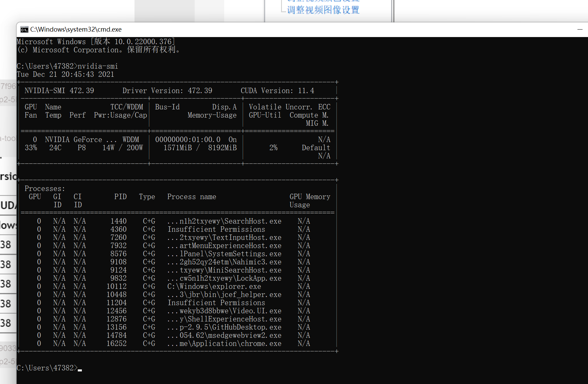
Task: Click the 200W power cap value
Action: [135, 148]
